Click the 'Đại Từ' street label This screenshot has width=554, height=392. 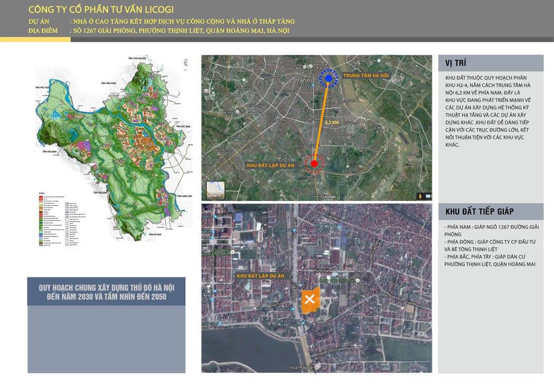276,304
